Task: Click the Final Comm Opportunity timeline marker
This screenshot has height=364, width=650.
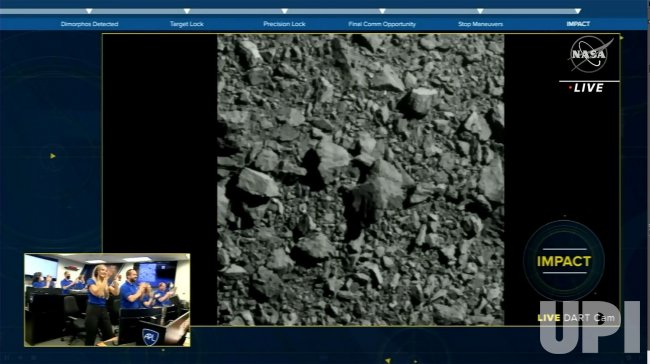Action: 382,11
